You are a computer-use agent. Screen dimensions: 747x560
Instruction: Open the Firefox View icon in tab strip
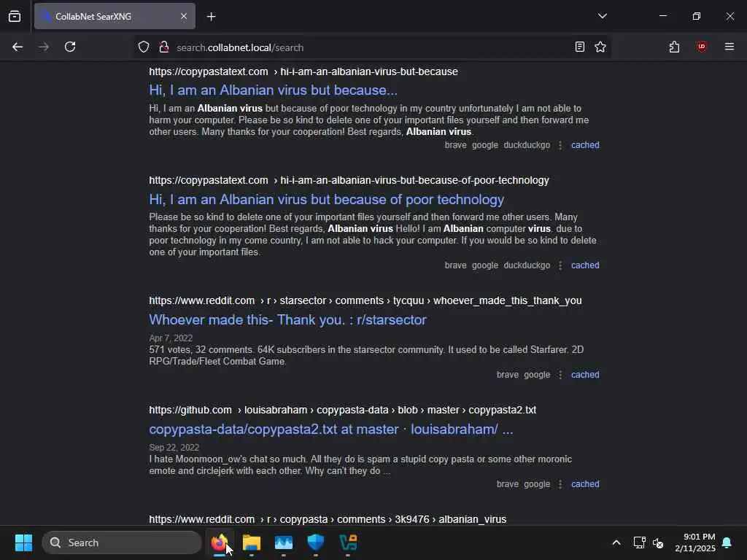(15, 17)
